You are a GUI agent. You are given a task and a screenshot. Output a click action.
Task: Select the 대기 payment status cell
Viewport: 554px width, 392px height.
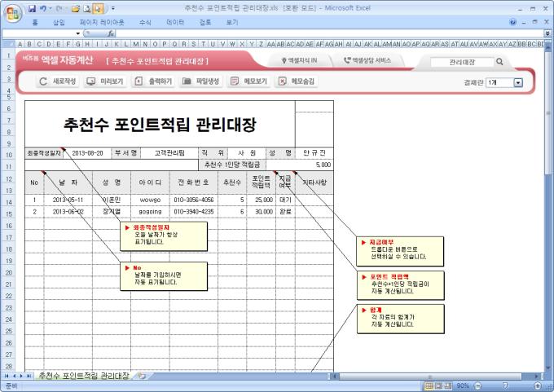285,200
